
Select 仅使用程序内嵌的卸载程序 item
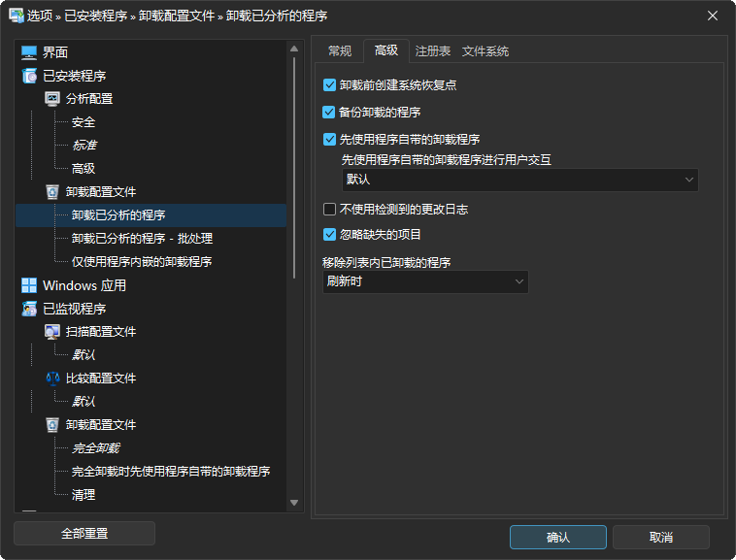click(142, 262)
